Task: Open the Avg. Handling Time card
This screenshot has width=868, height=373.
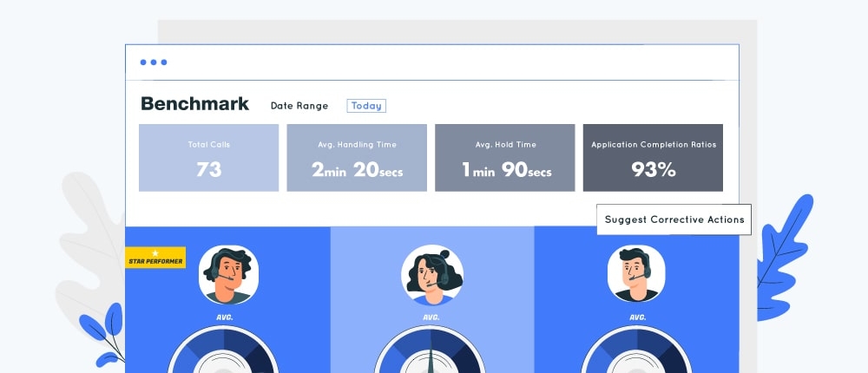Action: [357, 158]
